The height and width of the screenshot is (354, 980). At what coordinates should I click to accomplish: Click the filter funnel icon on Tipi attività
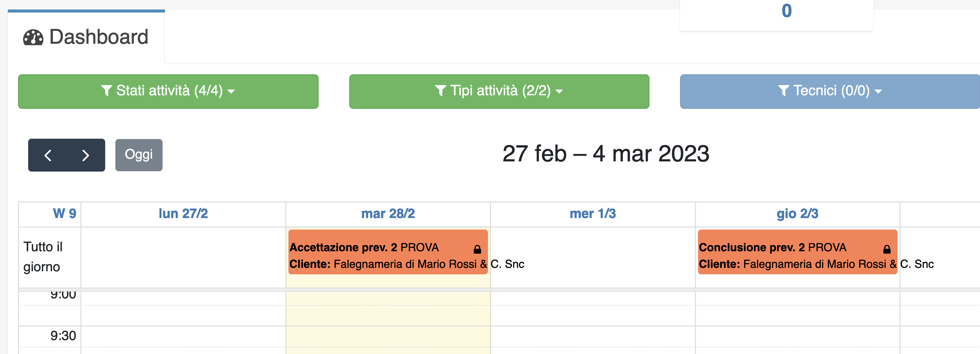(x=440, y=91)
